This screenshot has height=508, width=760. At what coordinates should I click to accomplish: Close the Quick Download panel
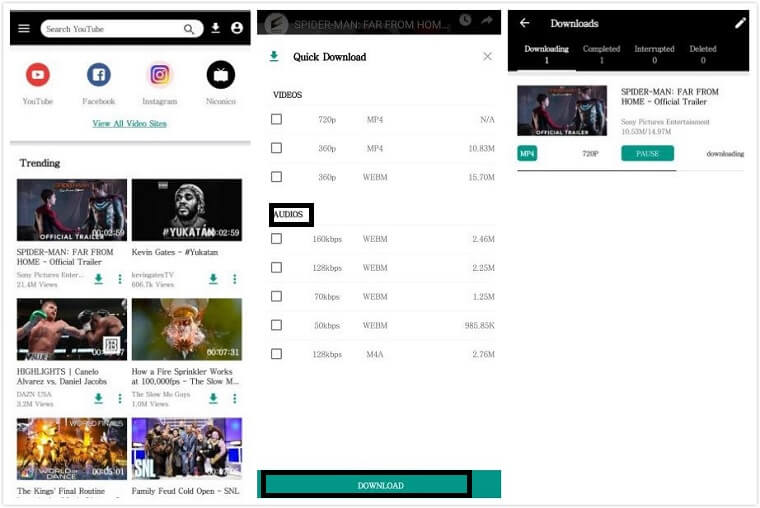pyautogui.click(x=488, y=57)
